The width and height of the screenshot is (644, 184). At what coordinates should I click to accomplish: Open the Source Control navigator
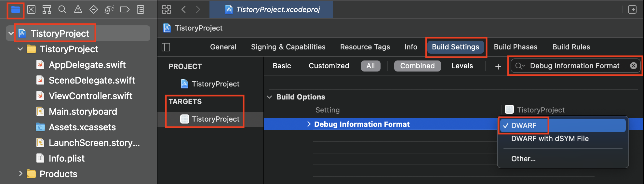31,10
